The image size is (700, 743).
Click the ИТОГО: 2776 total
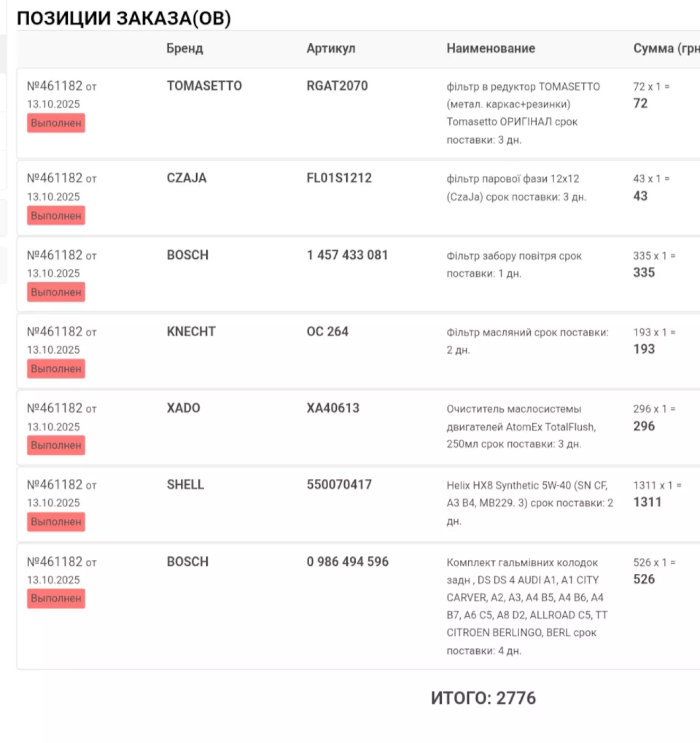tap(483, 698)
